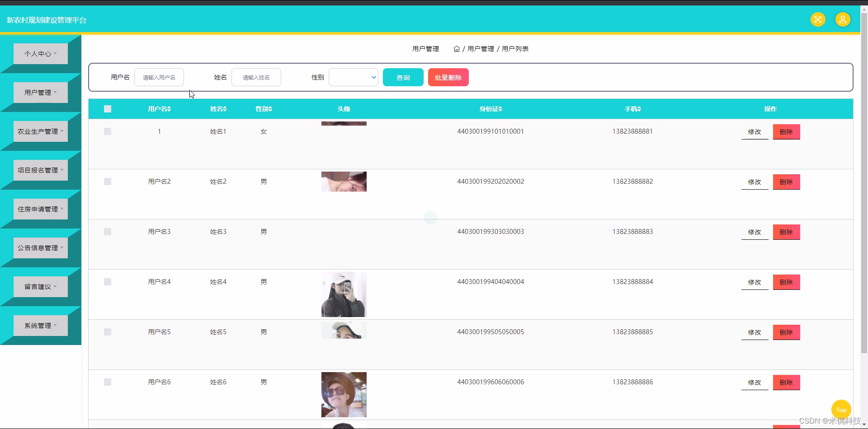
Task: Expand the 用户管理 sidebar menu
Action: click(x=41, y=93)
